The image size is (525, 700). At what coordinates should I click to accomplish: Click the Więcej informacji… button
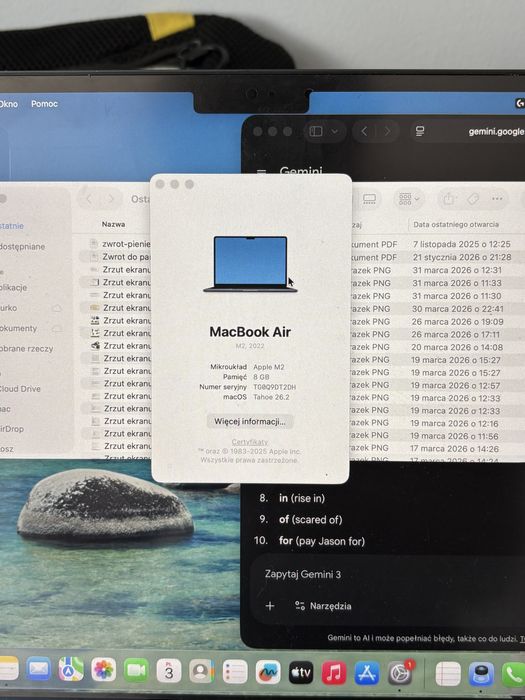[250, 421]
